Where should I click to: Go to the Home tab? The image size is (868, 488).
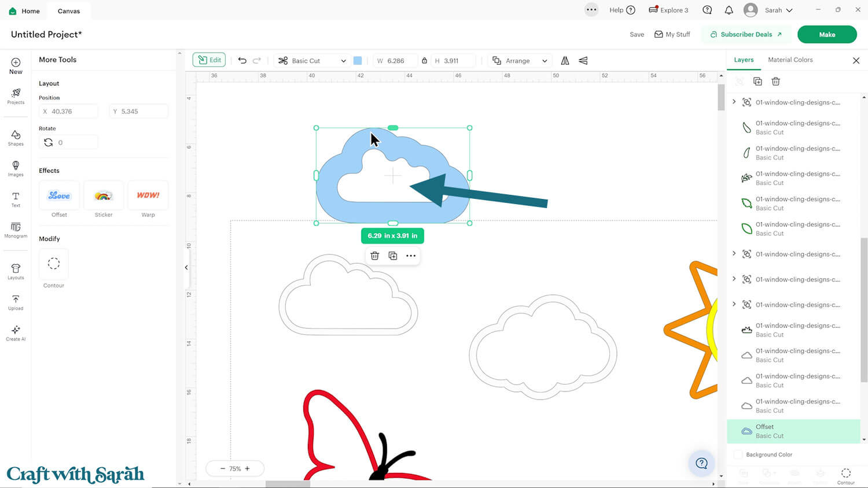[24, 11]
